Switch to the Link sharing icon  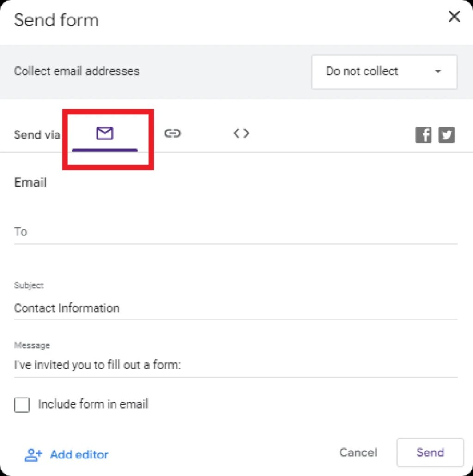pyautogui.click(x=173, y=133)
